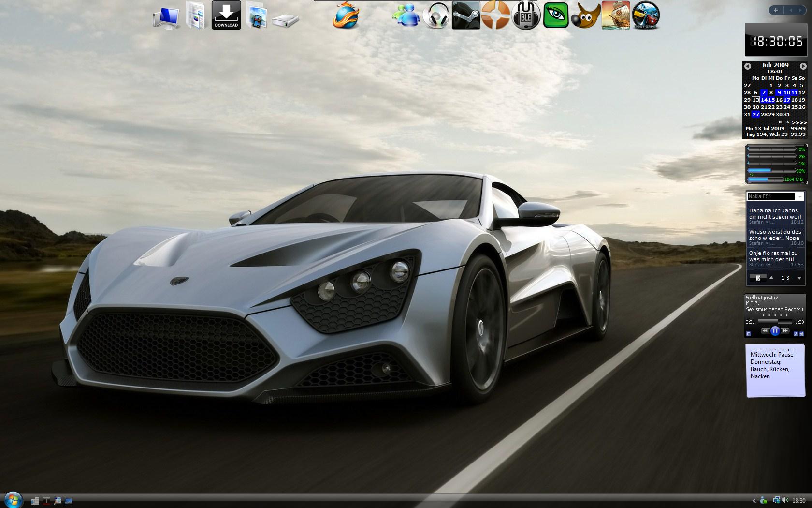Select day 7 in the calendar
Viewport: 812px width, 508px height.
[x=764, y=92]
